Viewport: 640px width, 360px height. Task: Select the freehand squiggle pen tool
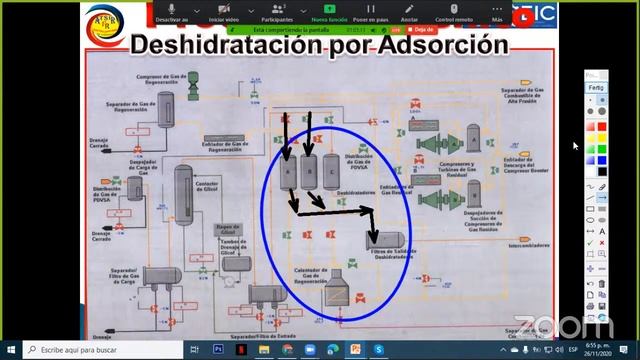[590, 187]
